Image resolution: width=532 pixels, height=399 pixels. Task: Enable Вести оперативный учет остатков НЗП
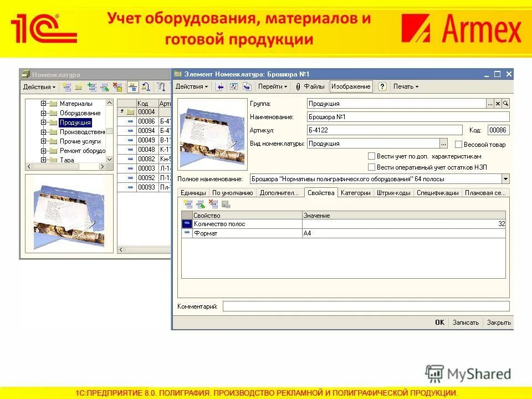point(371,167)
